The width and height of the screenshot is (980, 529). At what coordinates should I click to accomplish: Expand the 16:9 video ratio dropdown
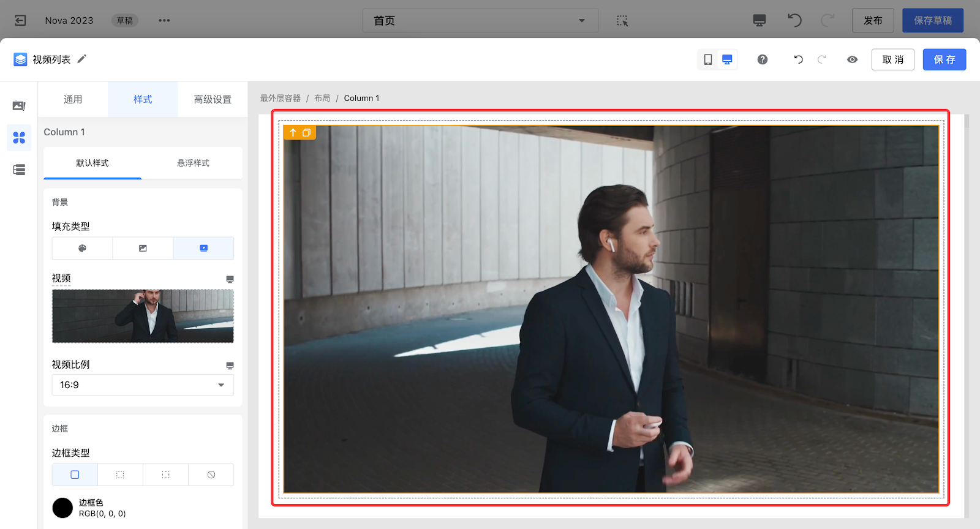coord(143,385)
